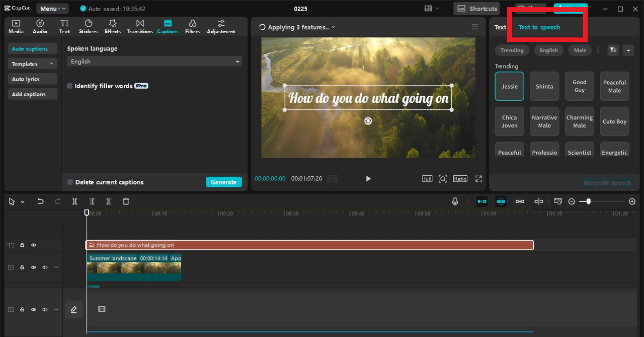The width and height of the screenshot is (644, 337).
Task: Expand the Templates dropdown in the sidebar
Action: pos(32,63)
